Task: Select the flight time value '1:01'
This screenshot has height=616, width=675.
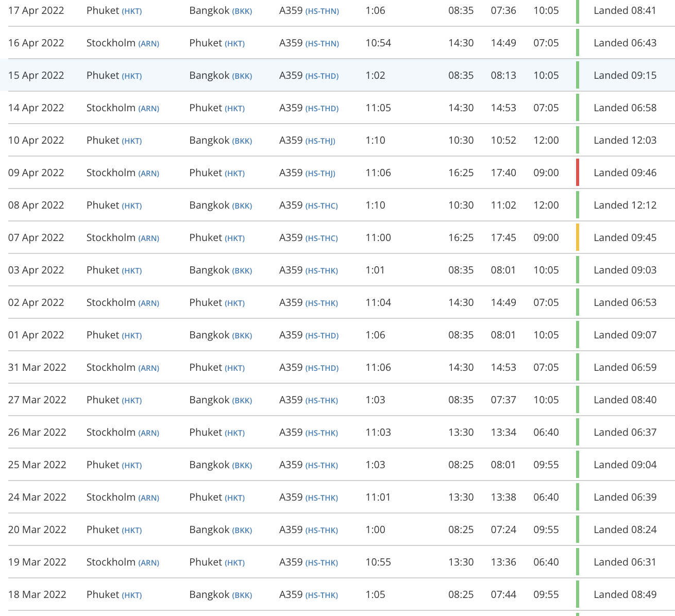Action: (x=375, y=270)
